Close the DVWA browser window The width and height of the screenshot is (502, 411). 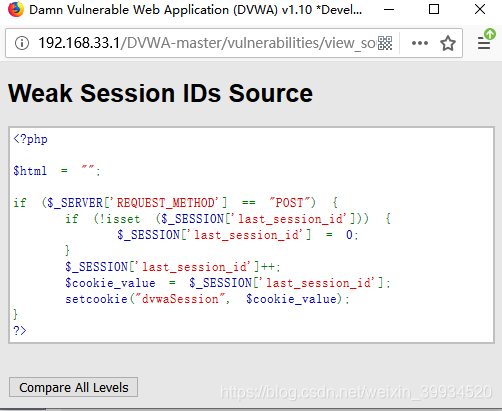[x=480, y=9]
